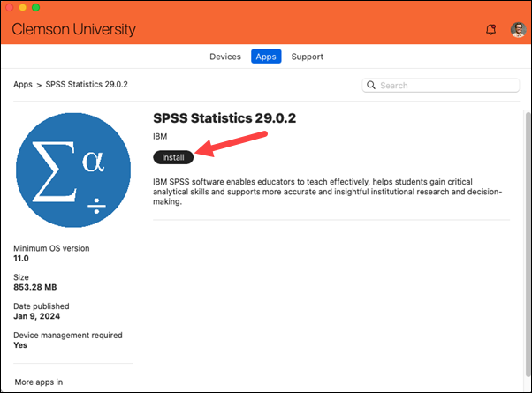This screenshot has height=393, width=532.
Task: Click the SPSS Statistics 29.0.2 title
Action: coord(224,118)
